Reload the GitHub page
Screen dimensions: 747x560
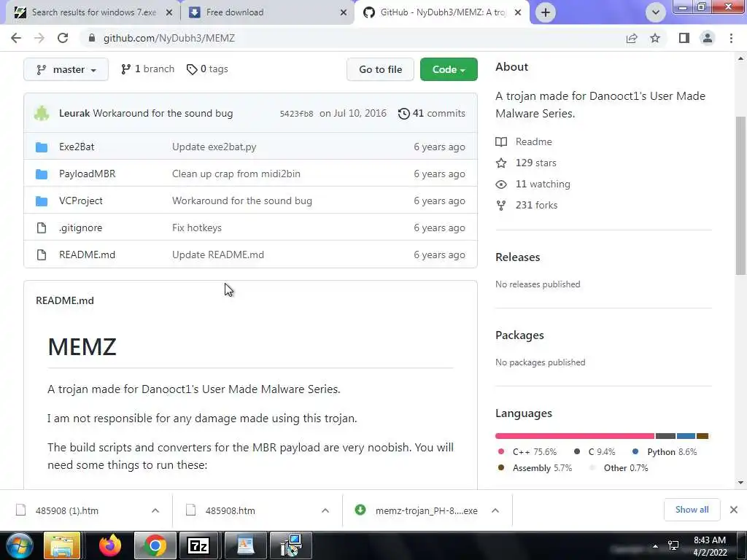(63, 38)
